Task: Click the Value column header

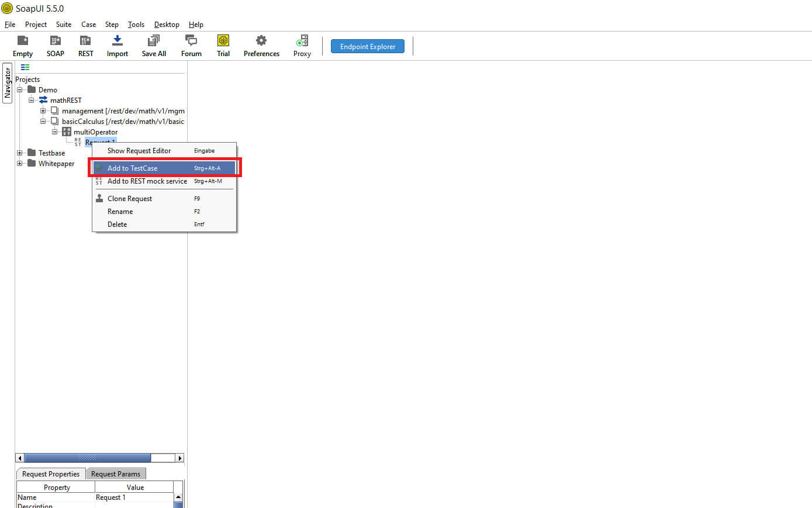Action: tap(134, 487)
